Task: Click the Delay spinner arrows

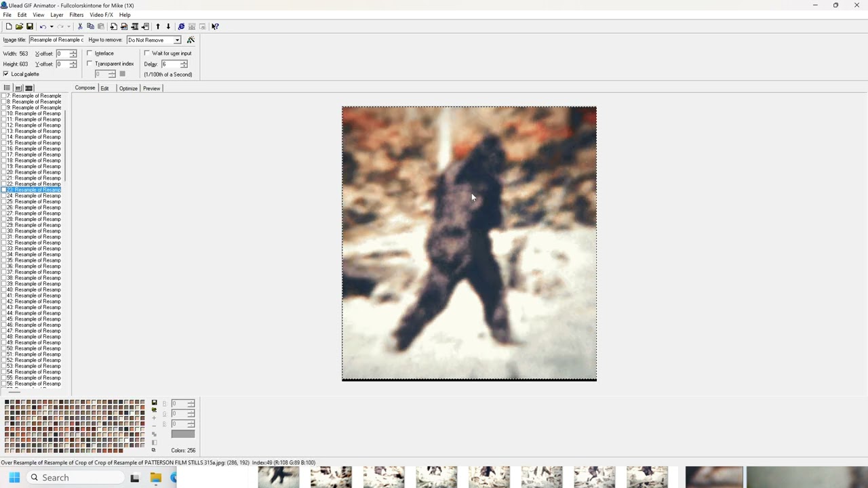Action: pos(183,64)
